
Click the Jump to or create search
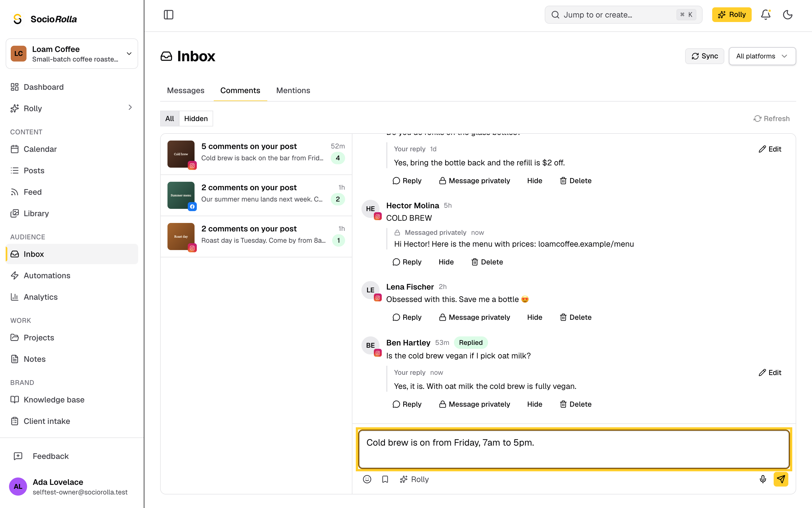click(x=623, y=15)
